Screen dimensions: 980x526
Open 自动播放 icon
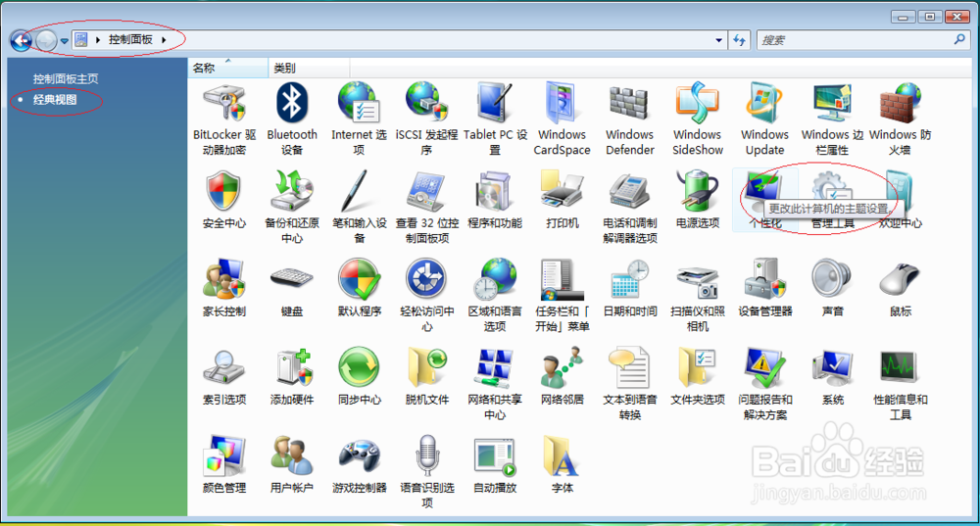point(494,456)
